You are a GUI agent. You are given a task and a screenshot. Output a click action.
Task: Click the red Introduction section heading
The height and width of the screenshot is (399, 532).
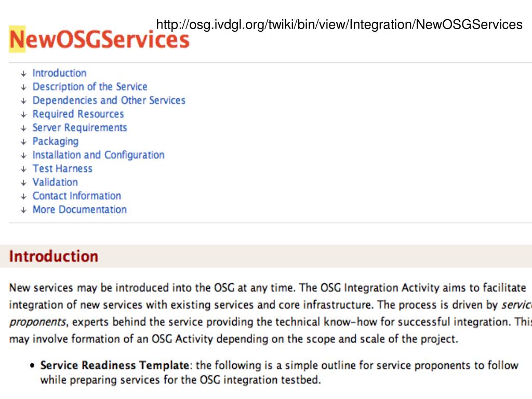pyautogui.click(x=54, y=256)
